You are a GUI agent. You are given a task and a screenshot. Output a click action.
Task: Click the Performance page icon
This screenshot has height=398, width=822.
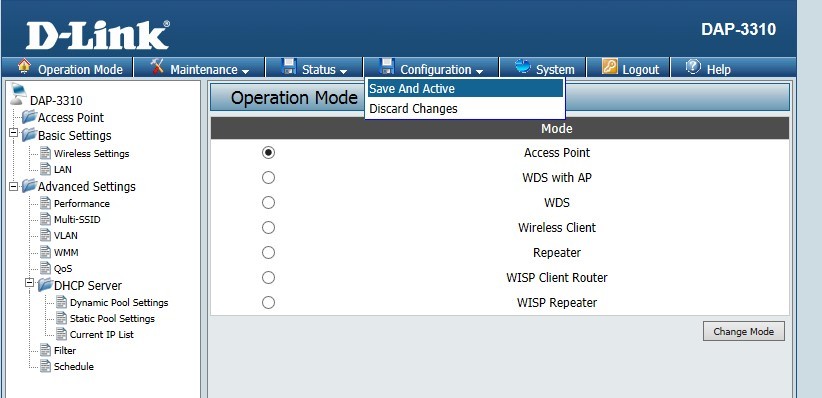click(46, 203)
